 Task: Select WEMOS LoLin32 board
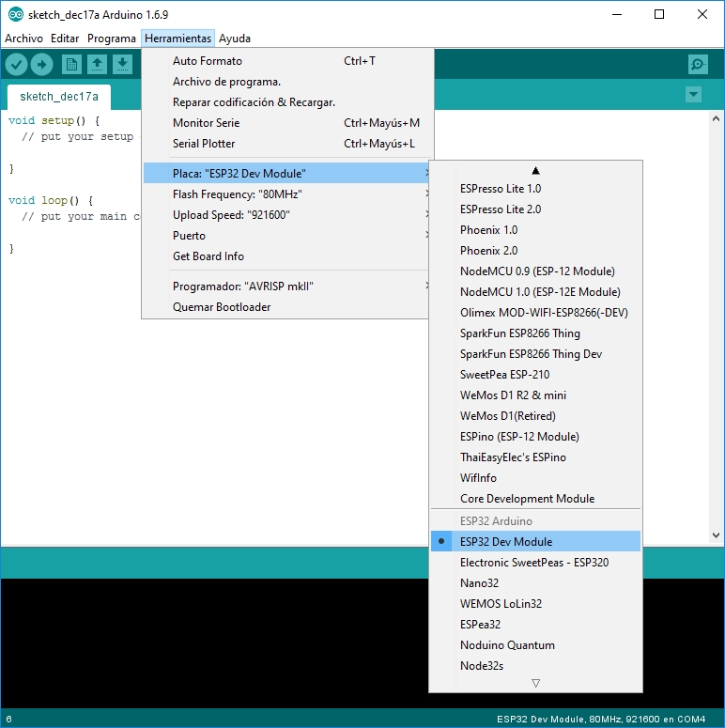coord(535,604)
